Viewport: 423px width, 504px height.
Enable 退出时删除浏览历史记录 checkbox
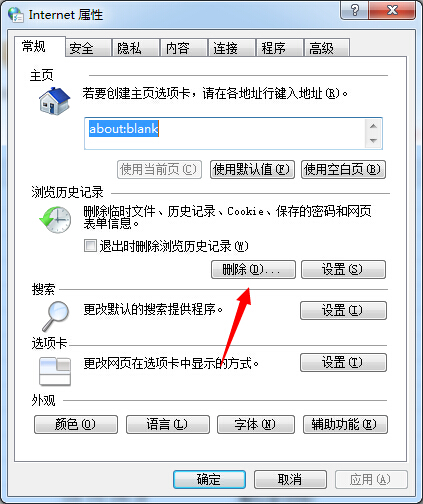pyautogui.click(x=90, y=246)
